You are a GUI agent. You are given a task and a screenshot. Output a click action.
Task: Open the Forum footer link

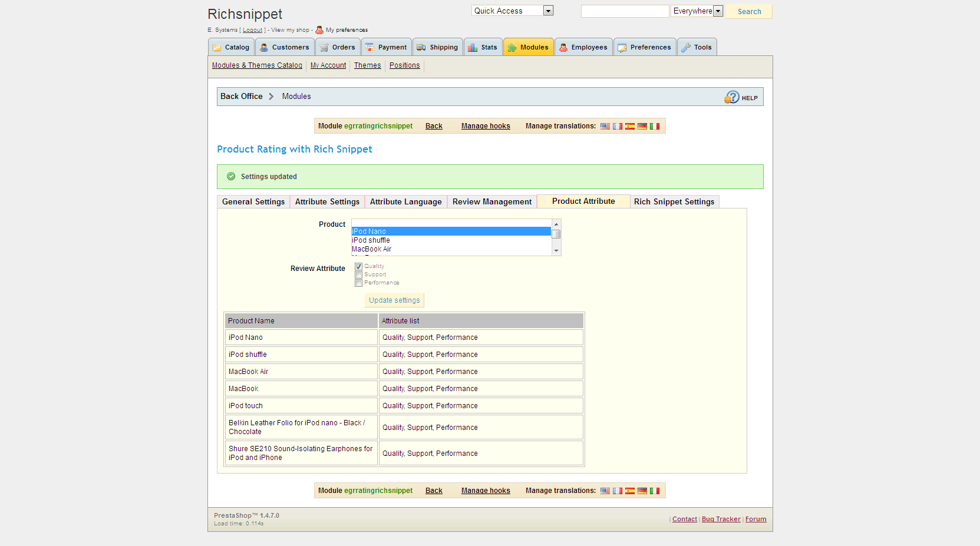click(x=755, y=519)
